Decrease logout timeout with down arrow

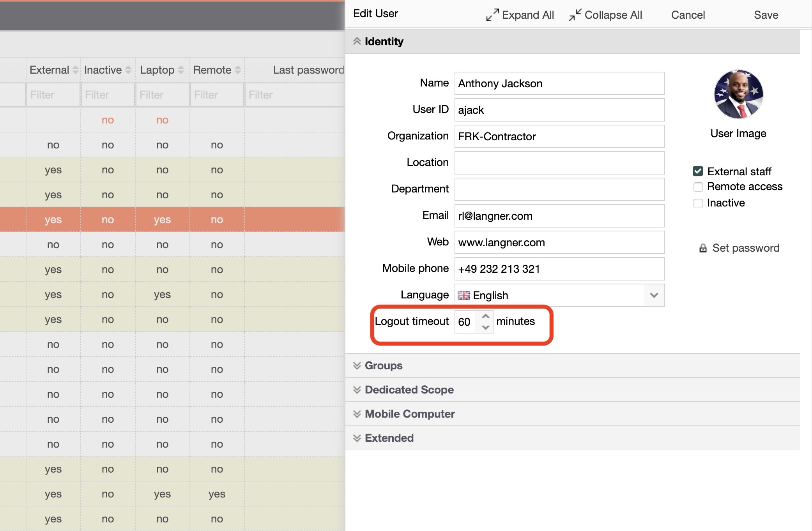(485, 327)
